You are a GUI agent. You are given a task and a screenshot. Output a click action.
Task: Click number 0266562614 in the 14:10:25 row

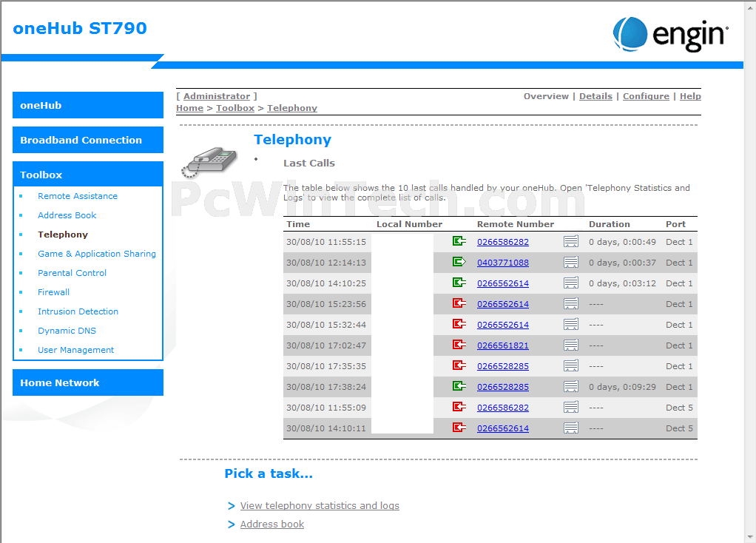(503, 283)
